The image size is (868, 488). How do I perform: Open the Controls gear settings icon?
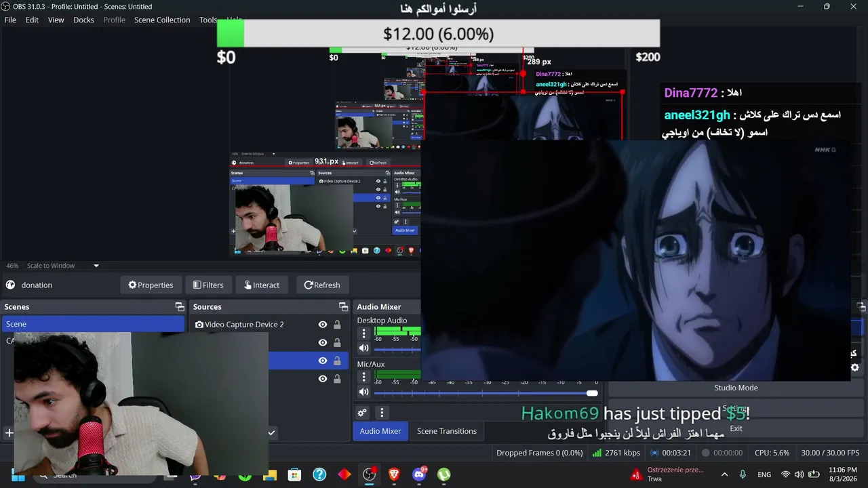[854, 367]
